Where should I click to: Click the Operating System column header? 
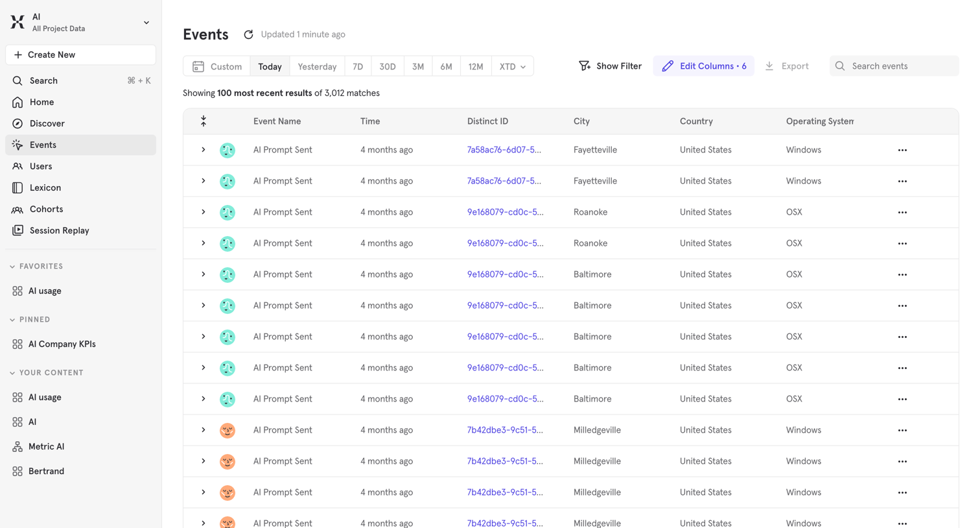tap(820, 121)
